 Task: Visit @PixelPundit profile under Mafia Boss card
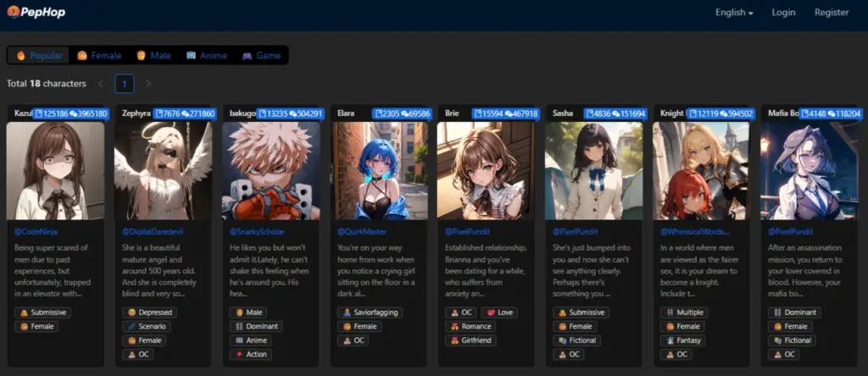791,232
